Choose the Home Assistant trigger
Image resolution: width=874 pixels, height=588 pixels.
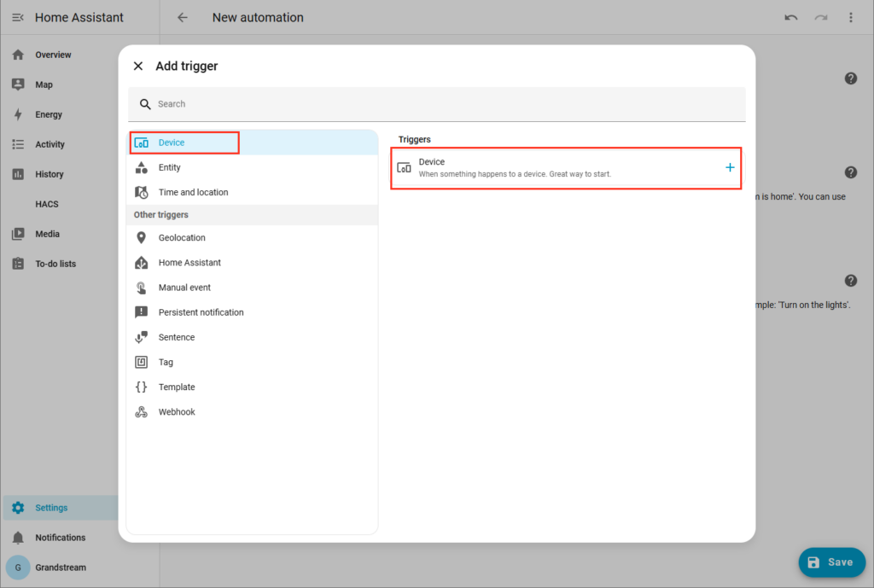coord(253,263)
